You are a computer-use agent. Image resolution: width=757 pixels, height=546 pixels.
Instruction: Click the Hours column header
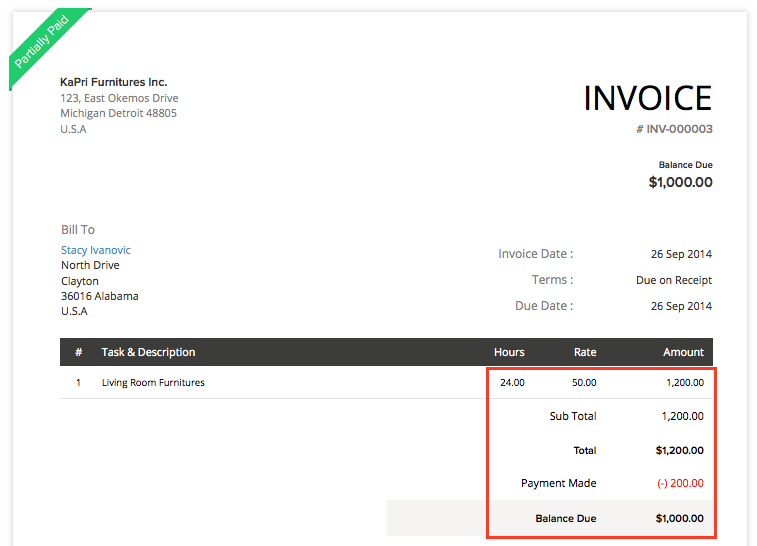pyautogui.click(x=509, y=352)
